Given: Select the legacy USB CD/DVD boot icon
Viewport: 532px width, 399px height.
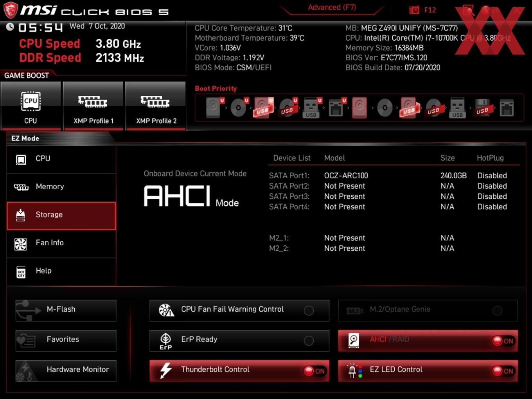Looking at the screenshot, I should click(x=434, y=108).
